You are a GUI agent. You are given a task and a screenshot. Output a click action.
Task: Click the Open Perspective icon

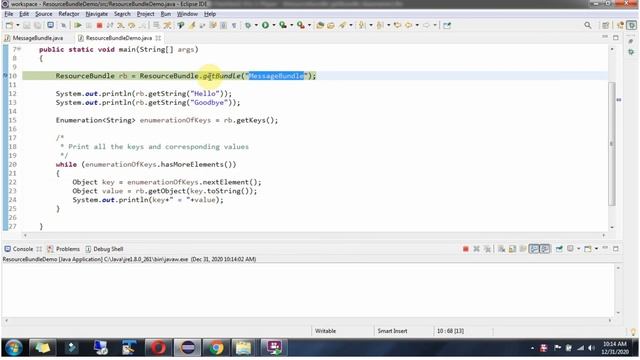(x=606, y=25)
